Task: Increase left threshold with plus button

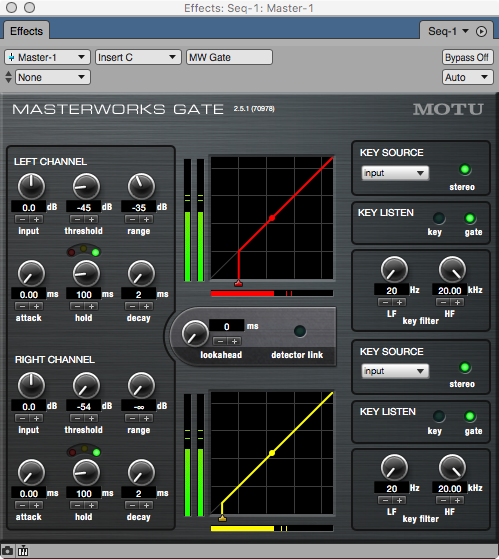Action: tap(91, 219)
